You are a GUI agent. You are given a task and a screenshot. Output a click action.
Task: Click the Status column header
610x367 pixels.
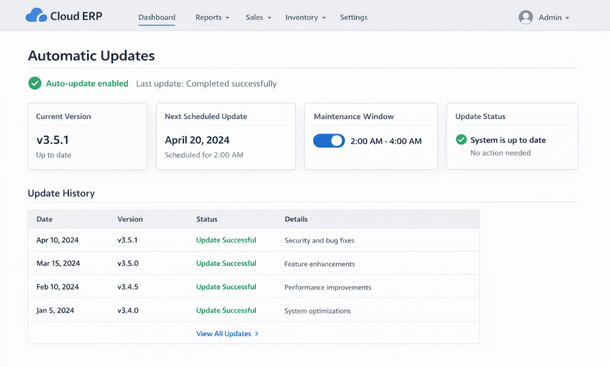pos(207,219)
